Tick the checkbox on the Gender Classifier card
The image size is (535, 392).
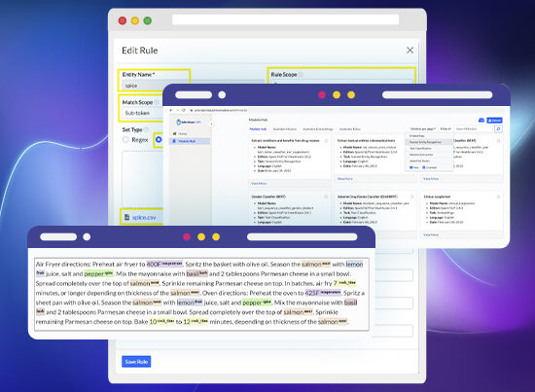tap(326, 196)
